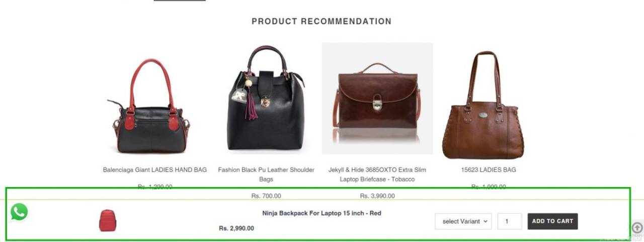Viewport: 644px width, 242px height.
Task: Open Jekyll & Hide Laptop Briefcase link
Action: click(x=377, y=174)
